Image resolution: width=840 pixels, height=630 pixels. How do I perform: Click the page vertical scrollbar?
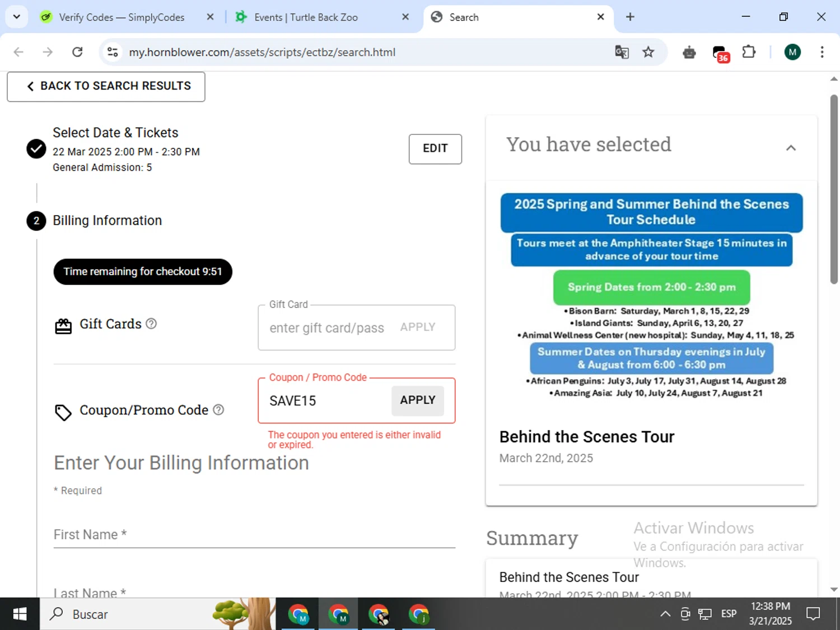point(834,190)
